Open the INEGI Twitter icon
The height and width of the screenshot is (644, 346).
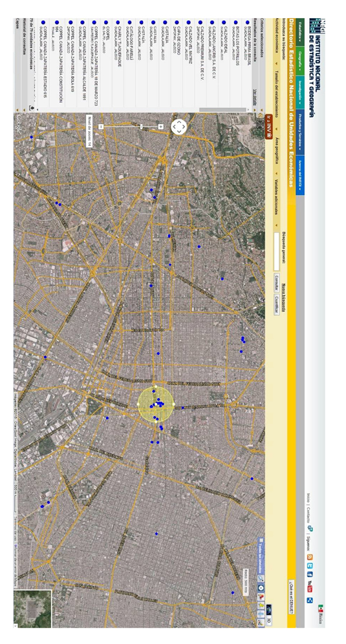310,566
